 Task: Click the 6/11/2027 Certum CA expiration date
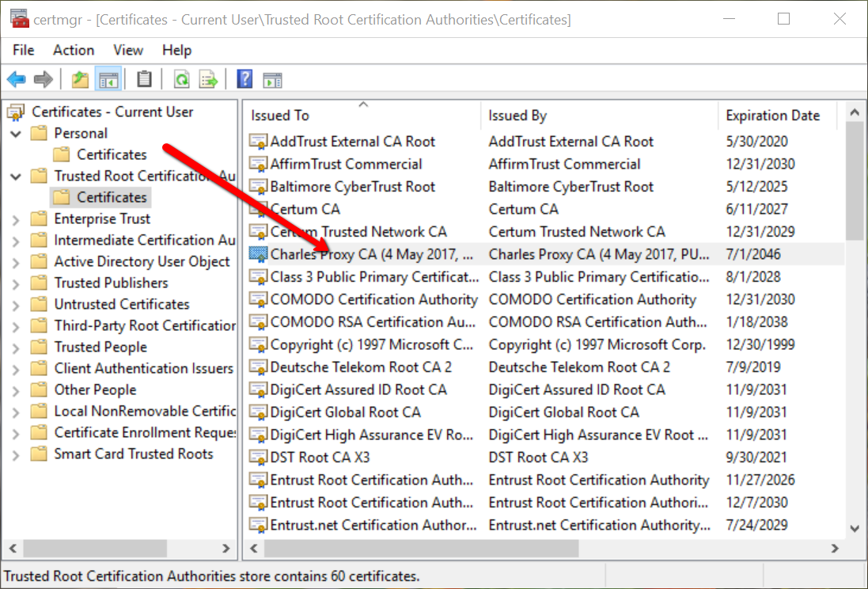point(756,209)
